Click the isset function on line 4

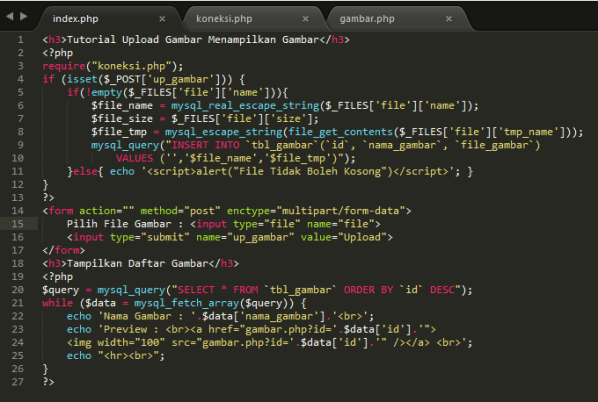(82, 79)
